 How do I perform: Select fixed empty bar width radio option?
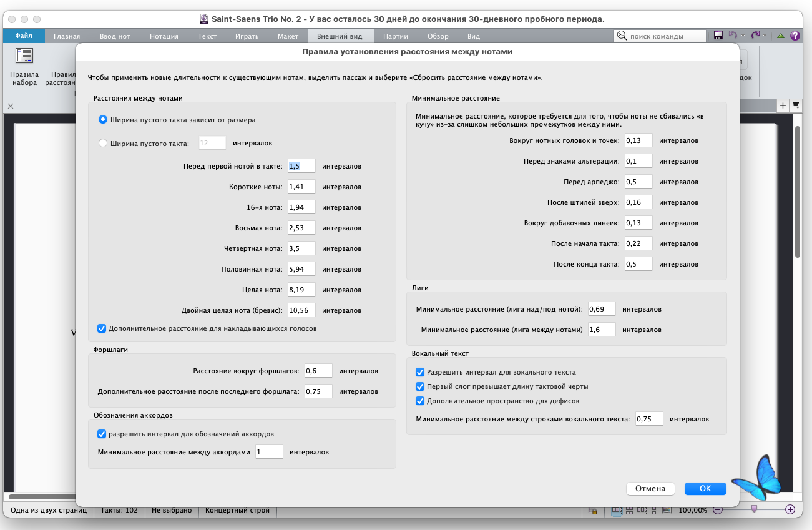coord(103,143)
